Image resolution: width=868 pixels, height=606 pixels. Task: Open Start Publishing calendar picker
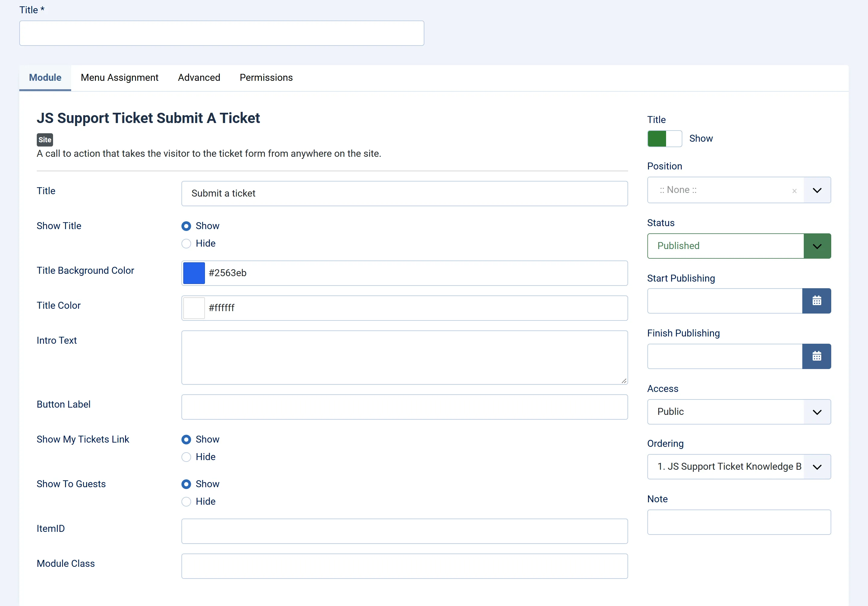[x=816, y=301]
